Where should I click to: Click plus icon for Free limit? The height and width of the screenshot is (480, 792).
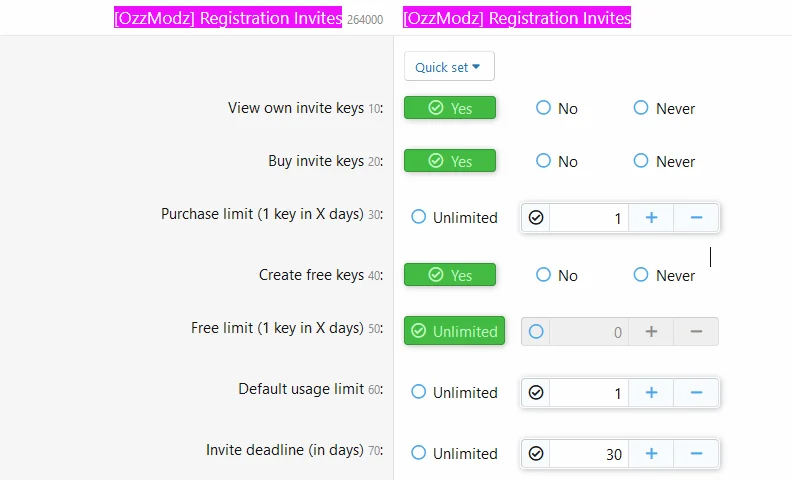pos(651,331)
